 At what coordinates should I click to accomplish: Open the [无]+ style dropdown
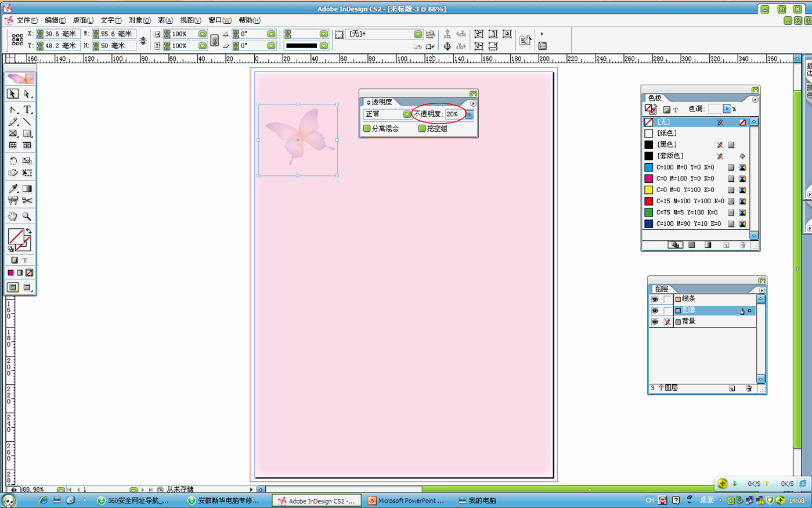pos(417,34)
